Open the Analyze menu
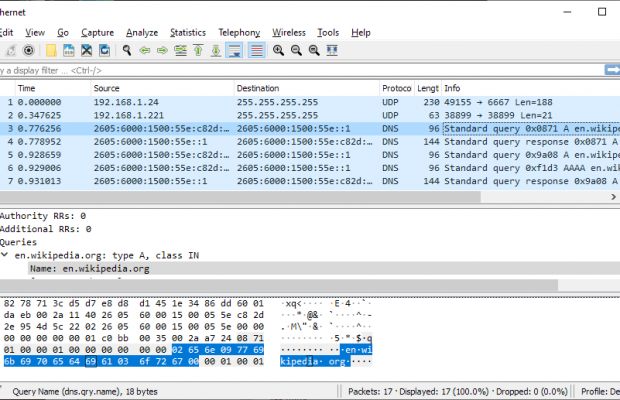This screenshot has height=400, width=620. pos(141,33)
